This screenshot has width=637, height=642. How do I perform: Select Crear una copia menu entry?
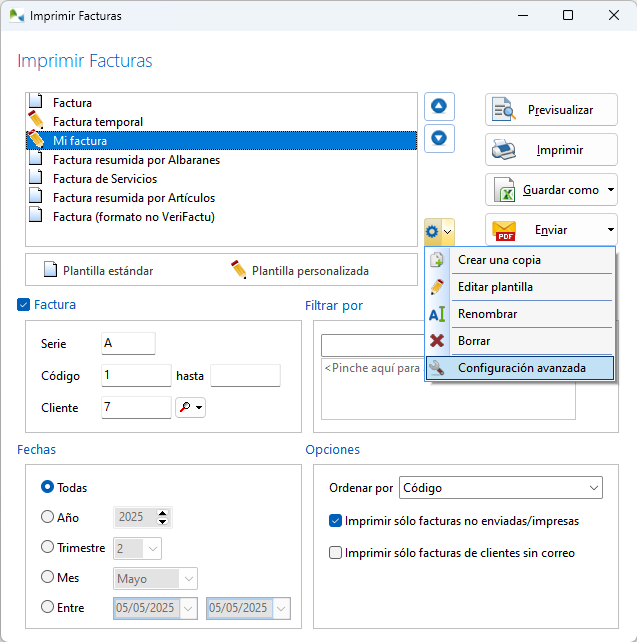tap(500, 260)
